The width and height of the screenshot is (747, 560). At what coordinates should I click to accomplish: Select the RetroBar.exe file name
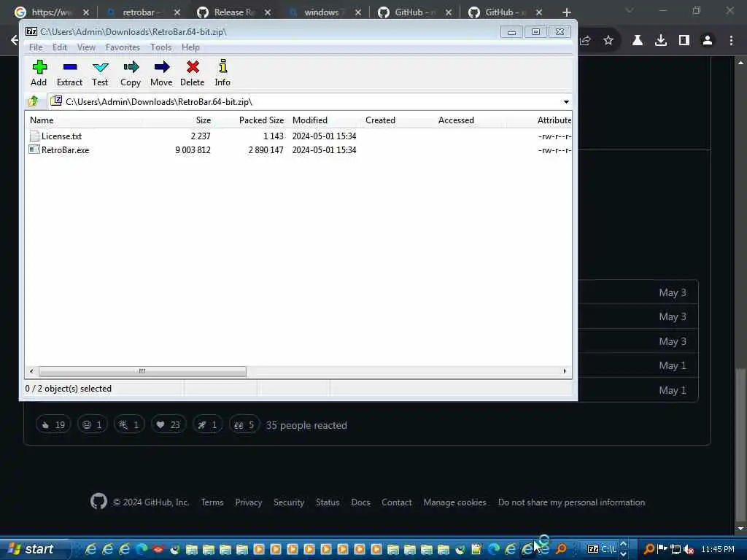pos(65,150)
